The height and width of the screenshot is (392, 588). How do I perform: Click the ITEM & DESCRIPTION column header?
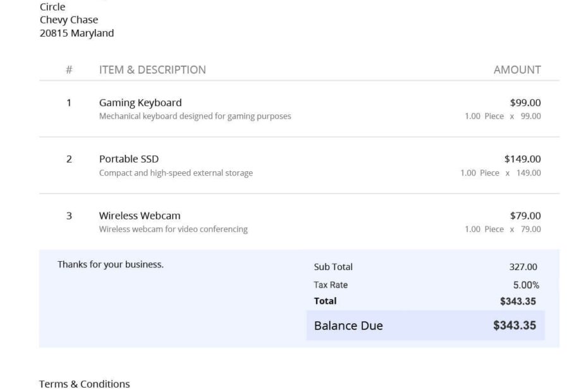(x=152, y=70)
